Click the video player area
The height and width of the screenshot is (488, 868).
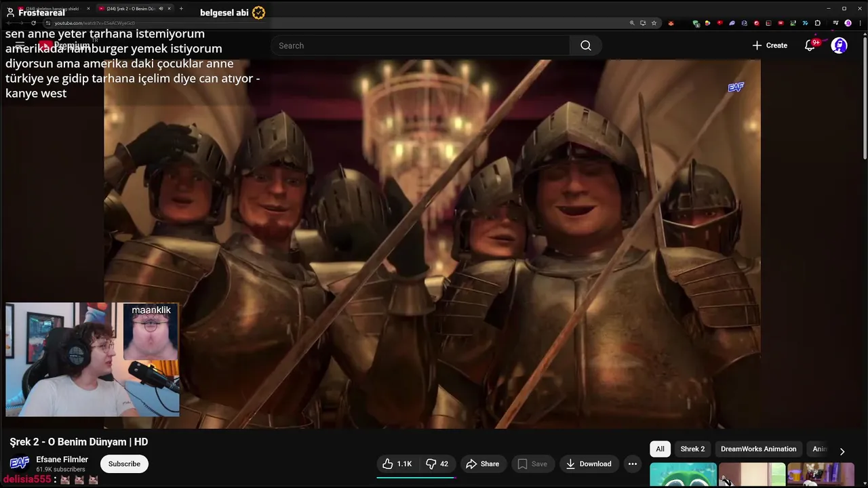tap(432, 244)
